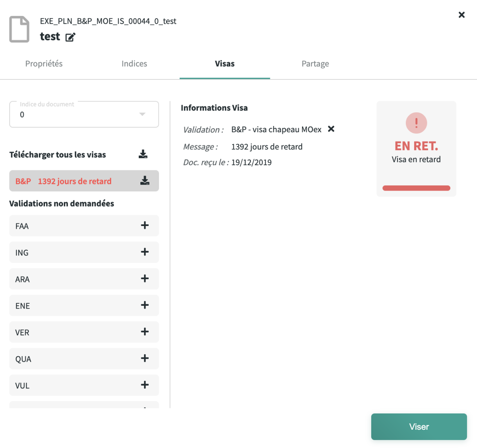Add the ING validation with the plus icon
This screenshot has height=448, width=477.
pos(145,252)
